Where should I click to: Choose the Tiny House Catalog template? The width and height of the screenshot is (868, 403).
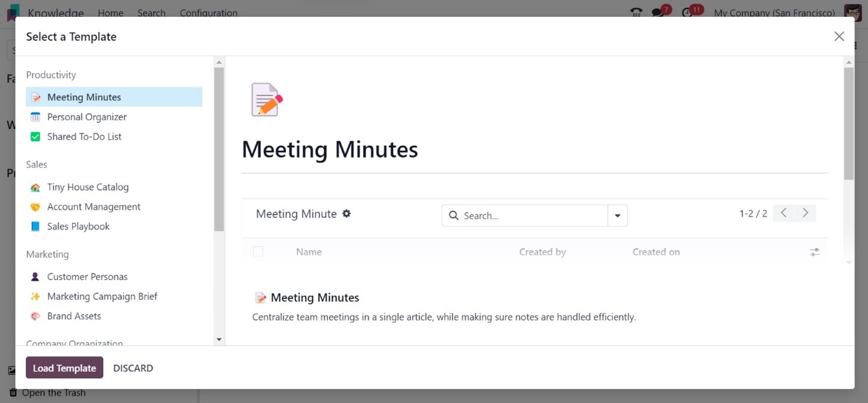coord(87,187)
